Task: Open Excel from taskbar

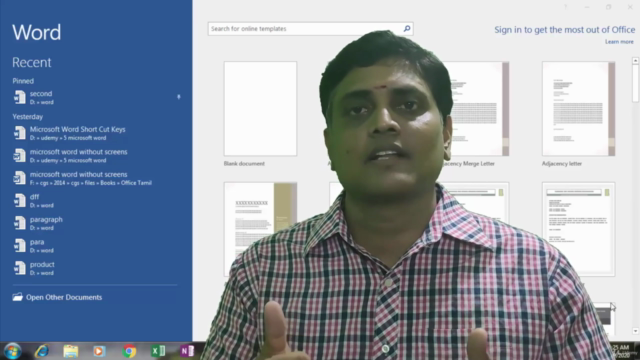Action: click(x=158, y=351)
